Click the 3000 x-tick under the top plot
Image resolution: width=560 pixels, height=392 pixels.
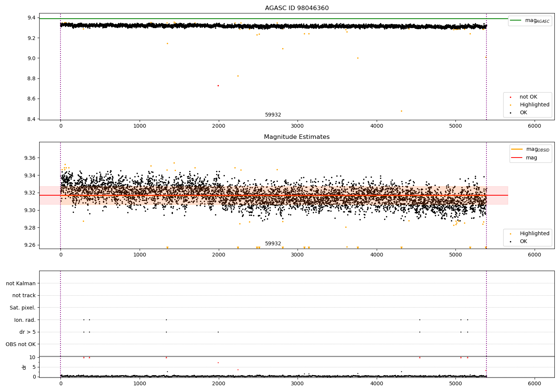(298, 126)
